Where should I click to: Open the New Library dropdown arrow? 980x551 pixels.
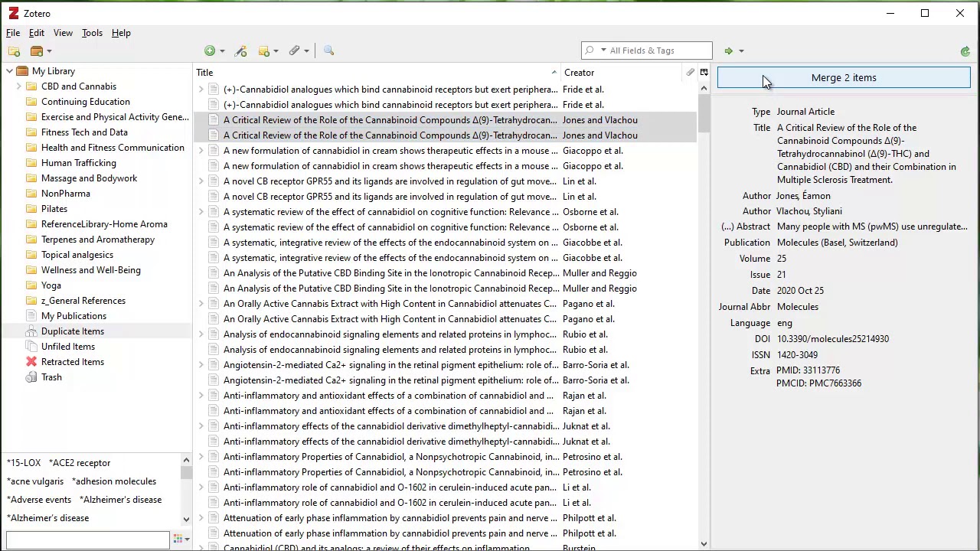click(x=49, y=51)
